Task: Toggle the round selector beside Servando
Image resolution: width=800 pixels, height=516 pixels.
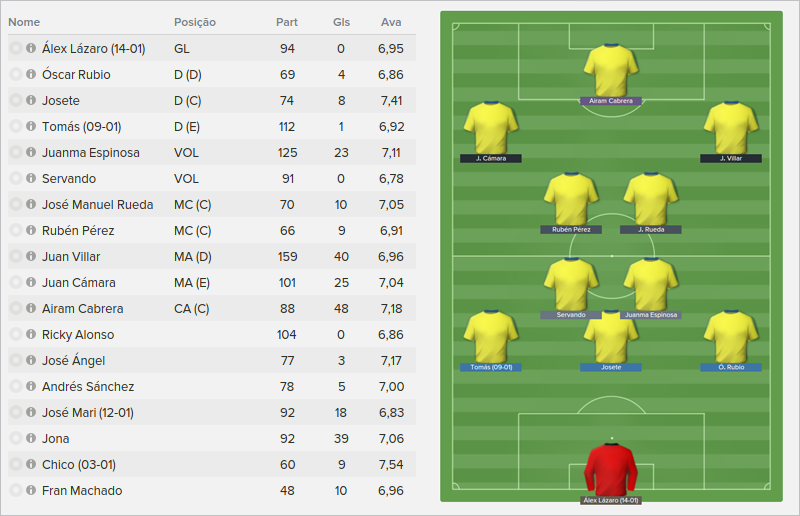Action: (x=15, y=178)
